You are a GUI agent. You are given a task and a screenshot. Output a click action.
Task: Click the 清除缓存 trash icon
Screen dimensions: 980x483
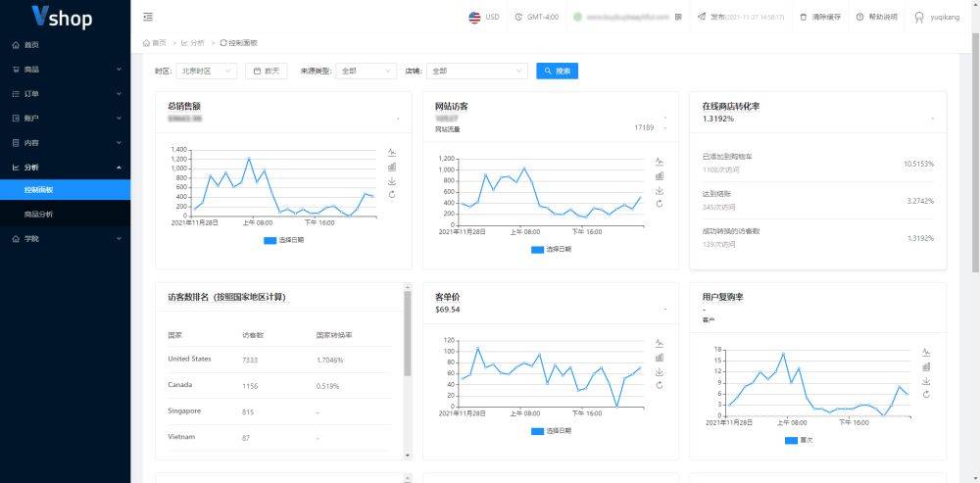[804, 18]
